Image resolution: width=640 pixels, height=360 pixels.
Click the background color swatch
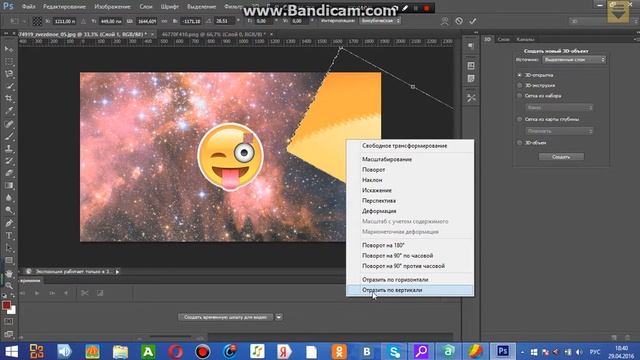(x=13, y=310)
